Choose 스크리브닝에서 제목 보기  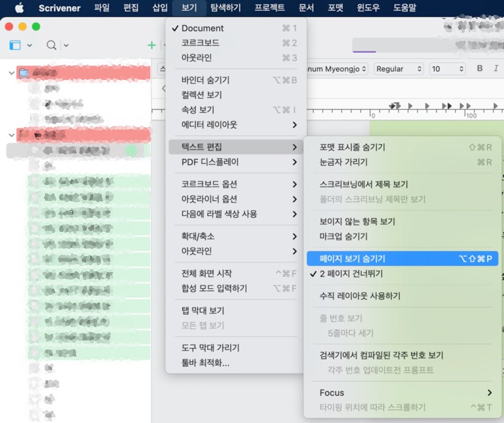click(x=402, y=184)
